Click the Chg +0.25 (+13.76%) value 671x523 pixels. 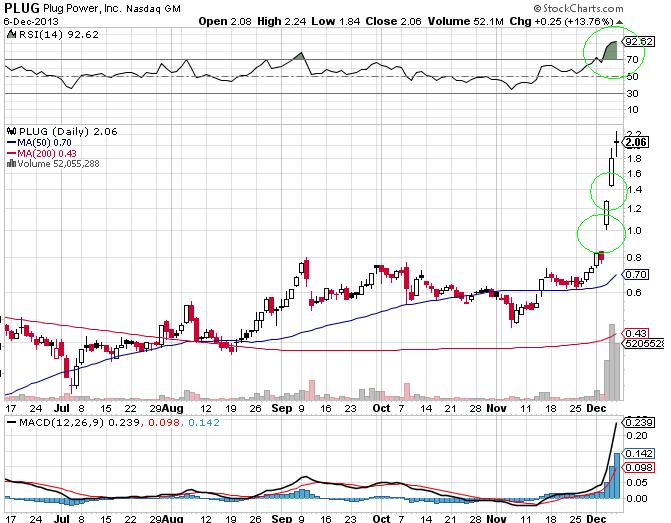(561, 21)
